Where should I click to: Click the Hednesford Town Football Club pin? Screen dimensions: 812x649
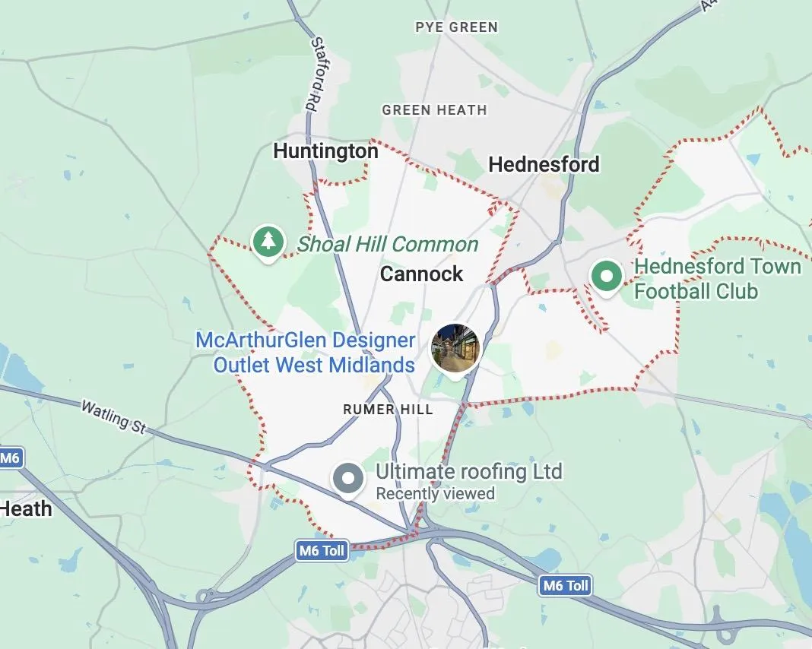pos(607,277)
